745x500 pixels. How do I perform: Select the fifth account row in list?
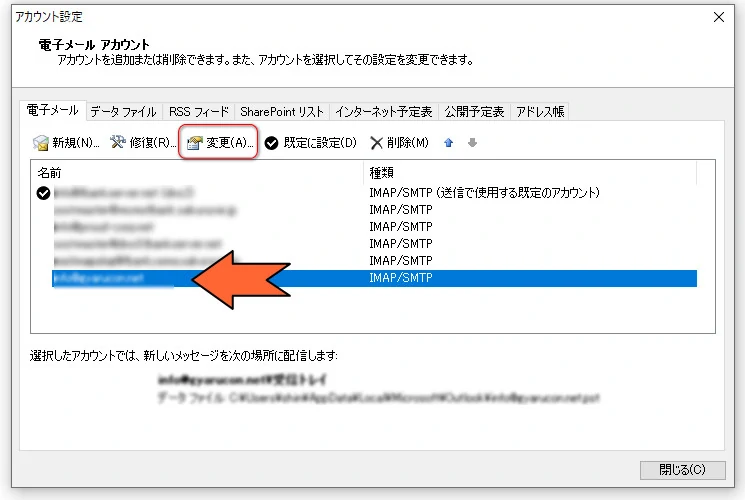tap(374, 261)
